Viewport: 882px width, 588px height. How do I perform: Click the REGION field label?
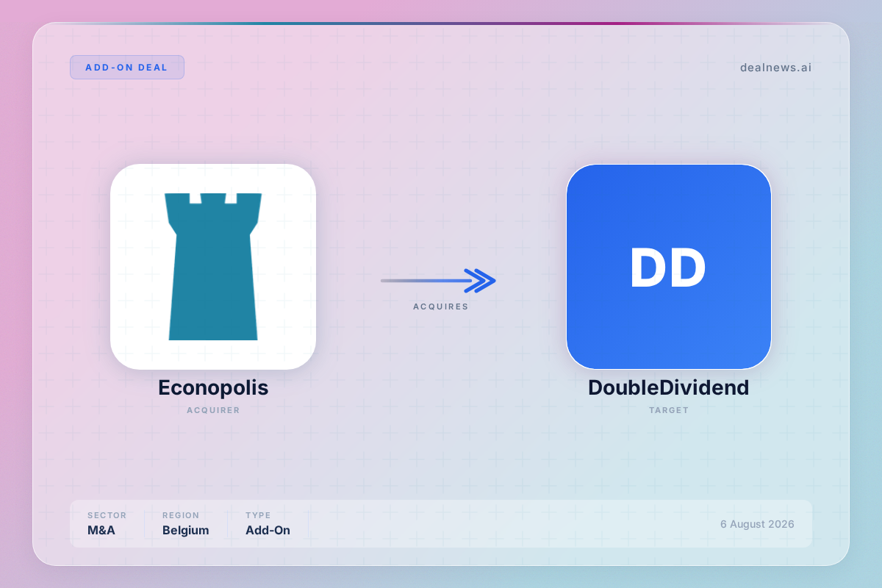tap(181, 515)
